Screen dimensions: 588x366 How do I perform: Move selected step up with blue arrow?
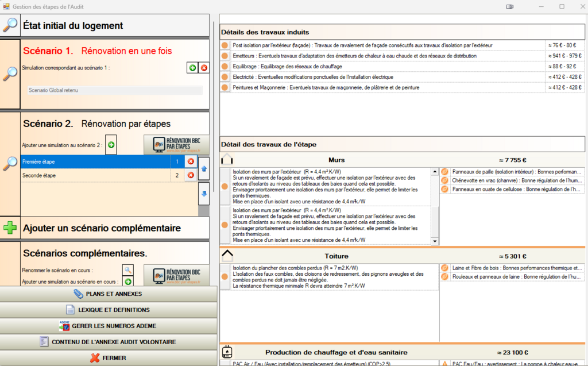[x=203, y=169]
